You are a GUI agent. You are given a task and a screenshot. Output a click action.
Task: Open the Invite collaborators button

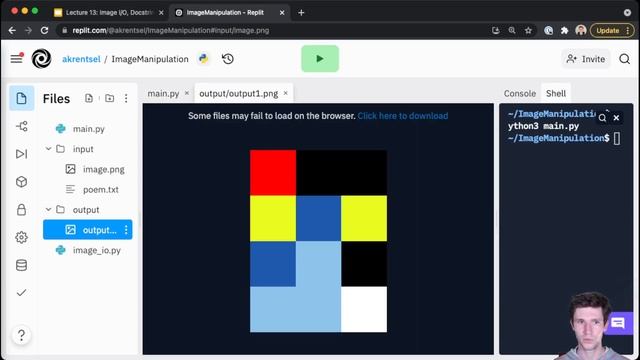tap(586, 59)
